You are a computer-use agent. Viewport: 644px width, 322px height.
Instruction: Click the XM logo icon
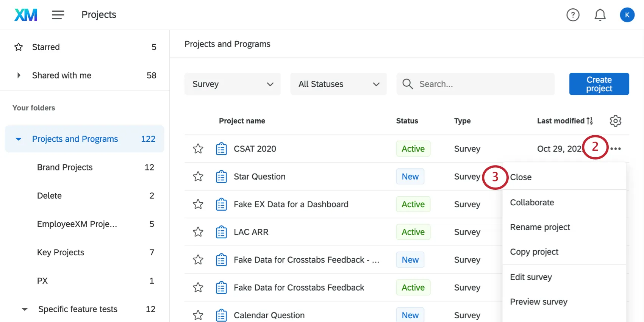26,15
